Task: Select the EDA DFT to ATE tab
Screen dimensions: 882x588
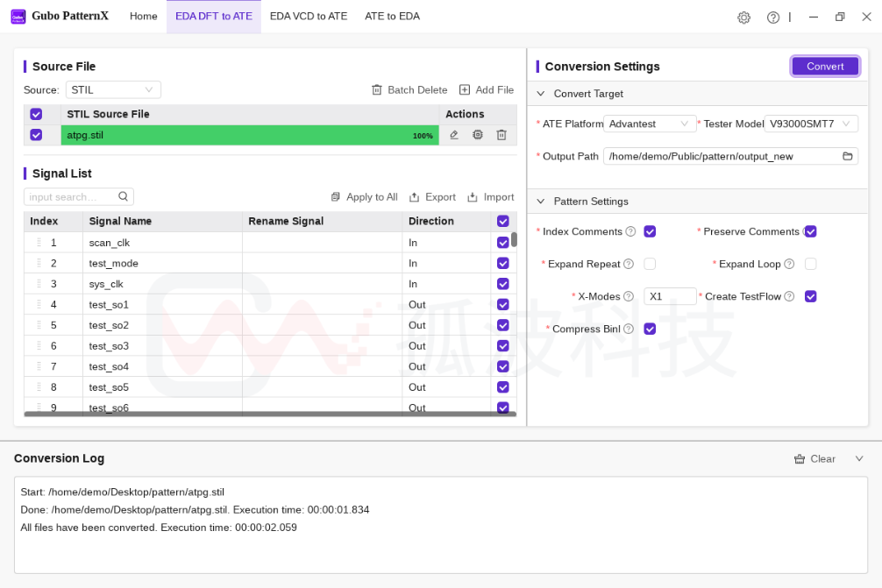Action: pos(214,17)
